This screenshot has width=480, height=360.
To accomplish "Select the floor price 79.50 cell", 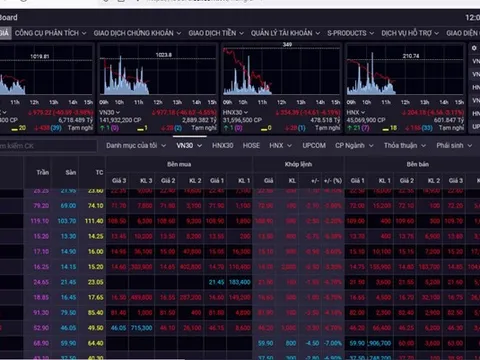I will click(x=68, y=313).
